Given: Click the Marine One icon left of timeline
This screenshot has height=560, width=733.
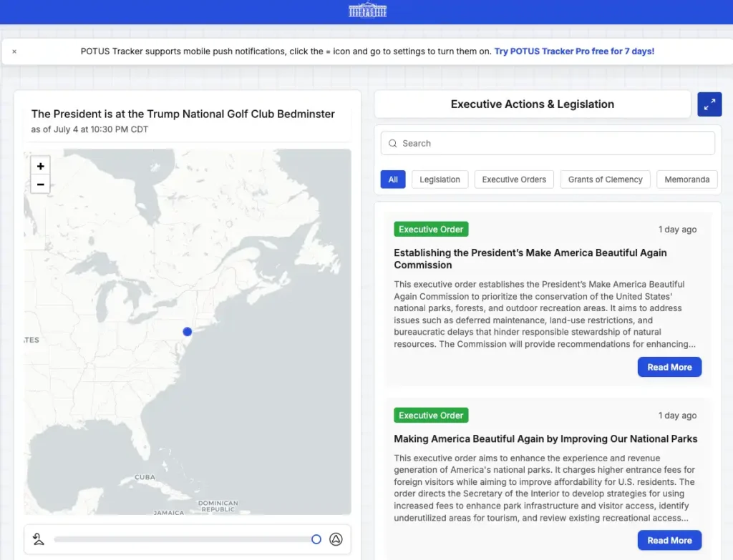Looking at the screenshot, I should tap(39, 539).
